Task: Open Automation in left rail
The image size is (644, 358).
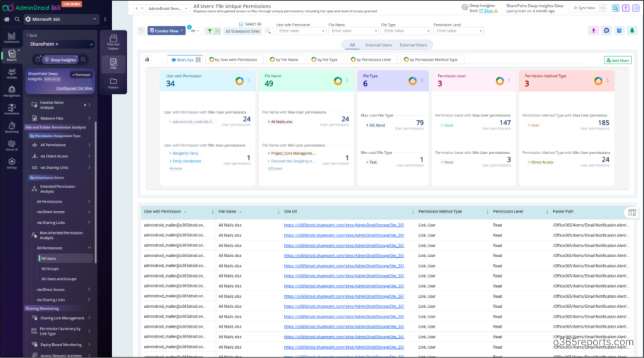Action: pyautogui.click(x=11, y=109)
